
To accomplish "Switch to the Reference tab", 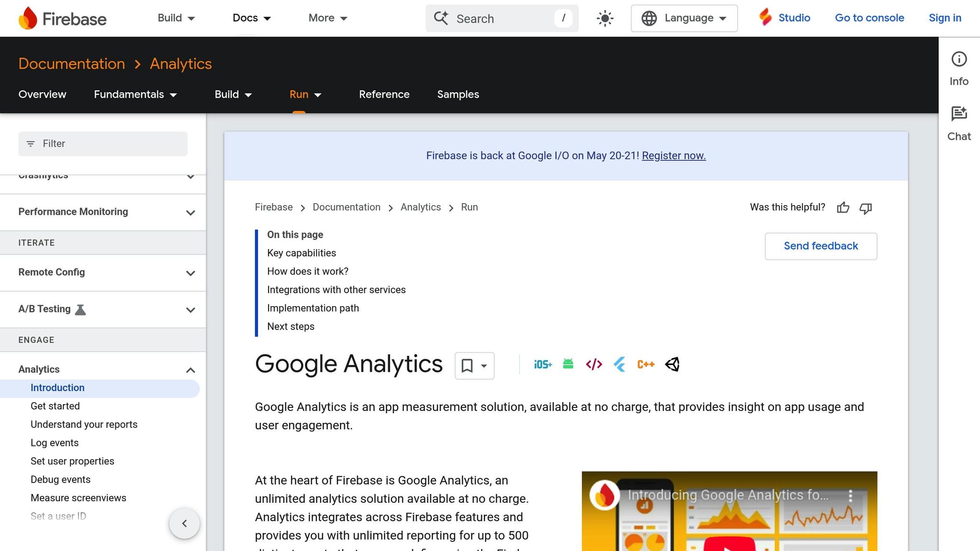I will pyautogui.click(x=384, y=94).
